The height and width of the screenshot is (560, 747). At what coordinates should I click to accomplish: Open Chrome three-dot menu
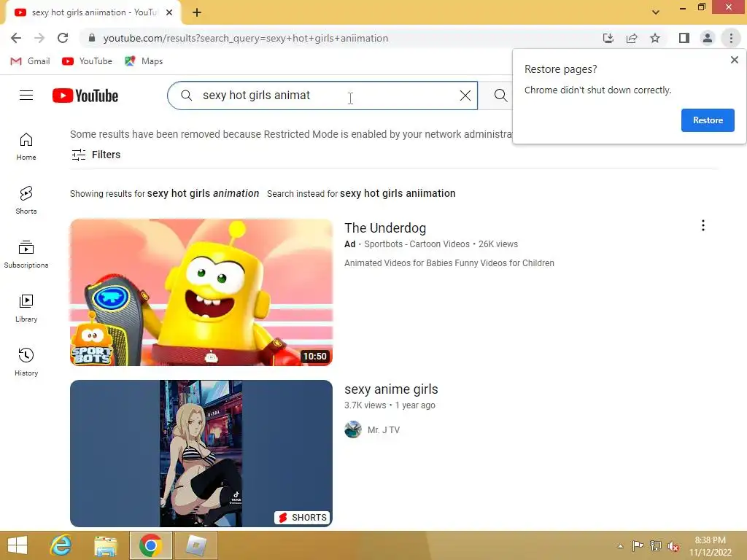pos(731,38)
